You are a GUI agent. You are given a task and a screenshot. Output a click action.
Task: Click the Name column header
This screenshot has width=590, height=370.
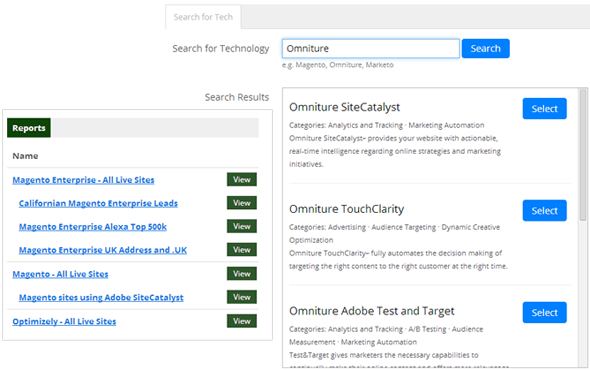click(25, 156)
